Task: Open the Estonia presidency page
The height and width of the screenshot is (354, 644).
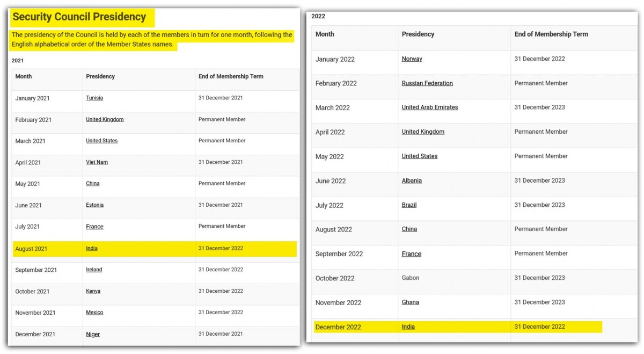Action: (x=94, y=205)
